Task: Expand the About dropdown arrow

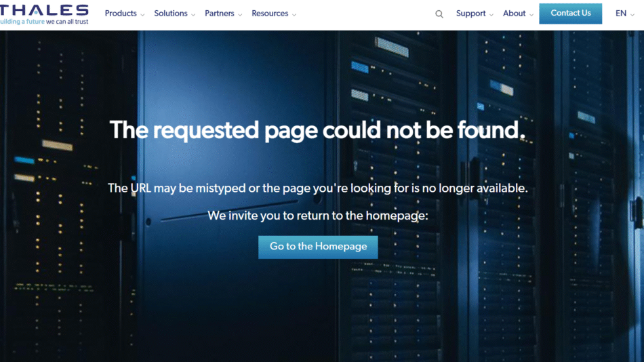Action: [x=531, y=15]
